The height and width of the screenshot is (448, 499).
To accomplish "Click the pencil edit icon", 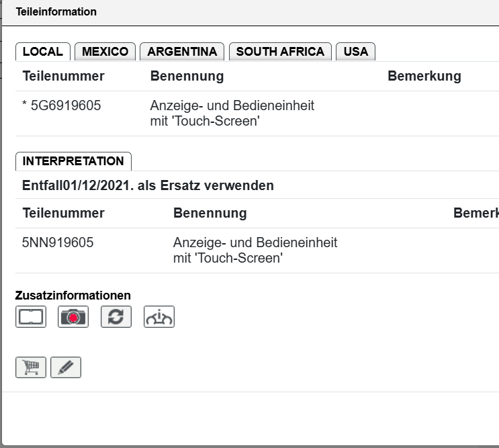I will pyautogui.click(x=66, y=367).
